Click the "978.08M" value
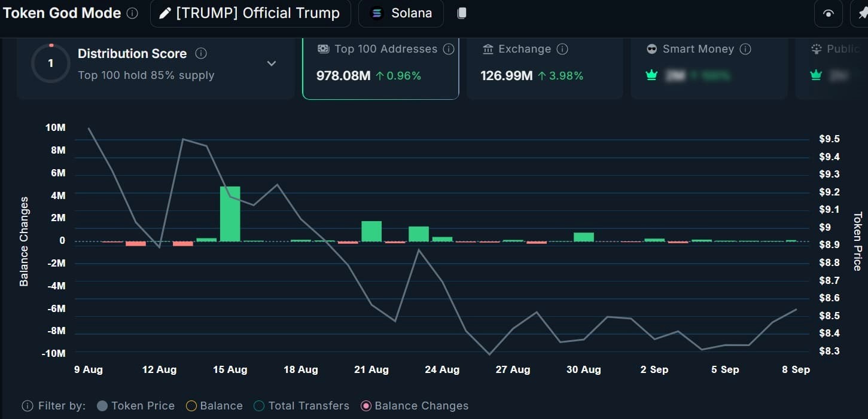This screenshot has width=868, height=419. 343,76
